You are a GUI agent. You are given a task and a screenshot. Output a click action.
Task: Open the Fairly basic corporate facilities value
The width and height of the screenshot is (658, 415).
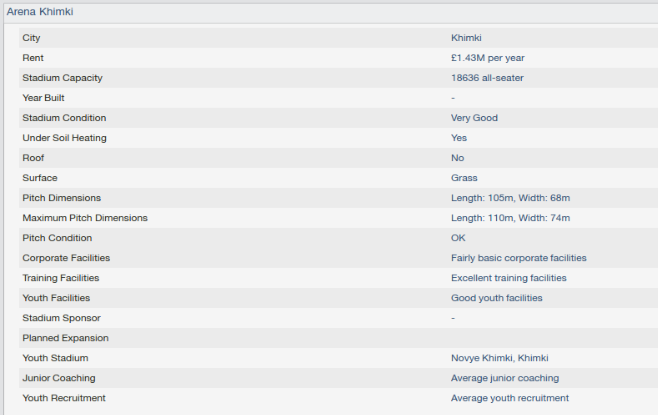(518, 258)
